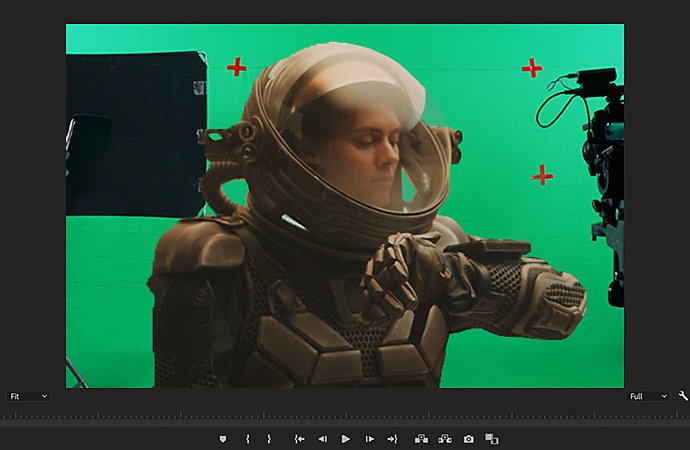This screenshot has height=450, width=690.
Task: Click the Lift button icon
Action: pos(422,439)
